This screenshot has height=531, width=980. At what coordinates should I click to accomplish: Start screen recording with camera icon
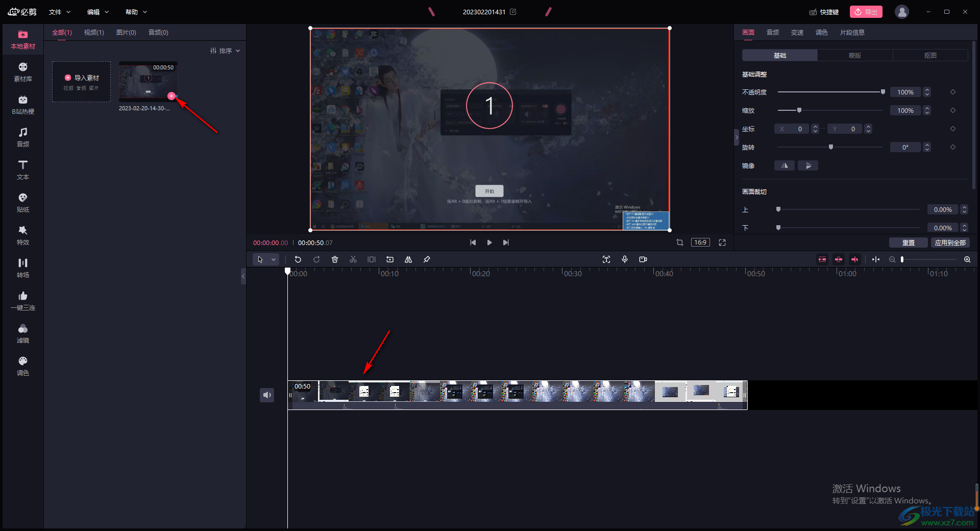pyautogui.click(x=643, y=259)
